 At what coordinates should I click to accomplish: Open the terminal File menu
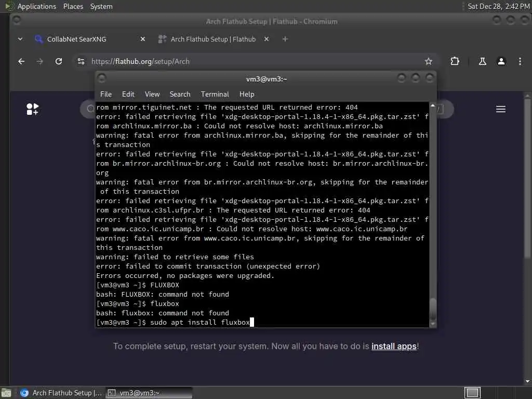[x=106, y=95]
